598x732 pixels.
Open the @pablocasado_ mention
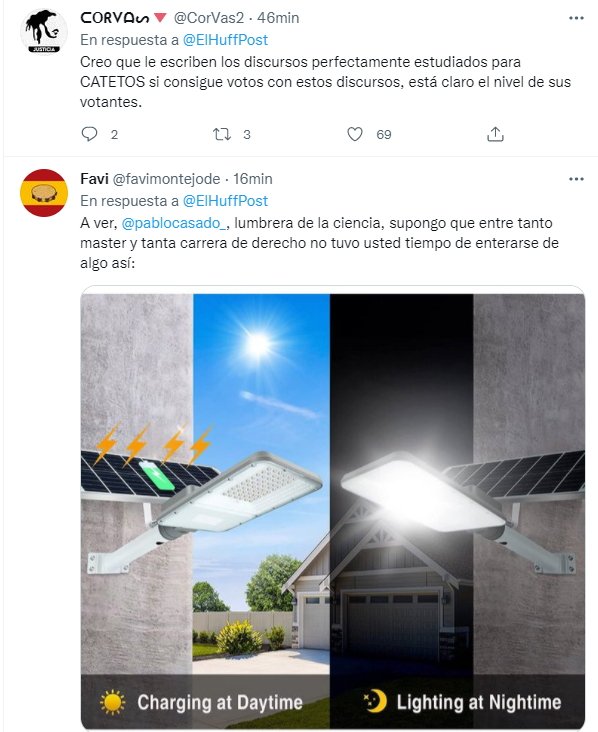pyautogui.click(x=174, y=223)
